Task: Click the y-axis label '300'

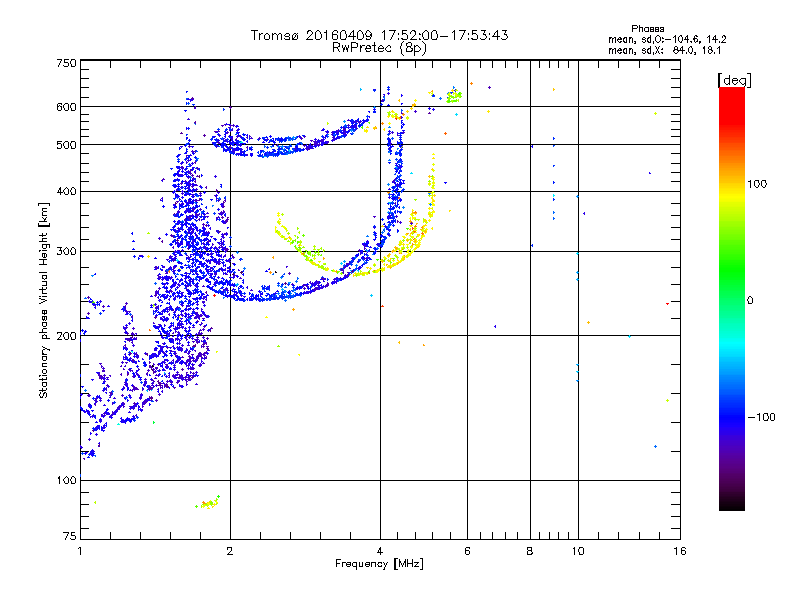Action: point(66,252)
